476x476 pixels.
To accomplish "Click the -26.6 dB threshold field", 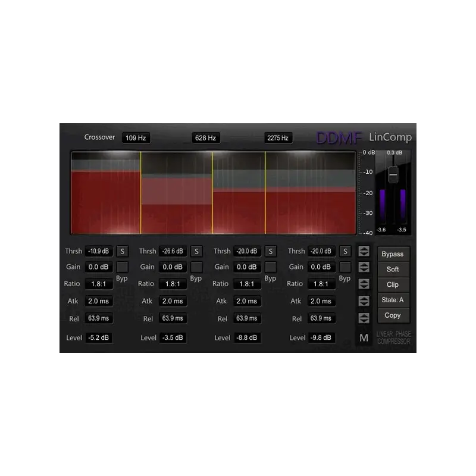I will click(x=173, y=251).
